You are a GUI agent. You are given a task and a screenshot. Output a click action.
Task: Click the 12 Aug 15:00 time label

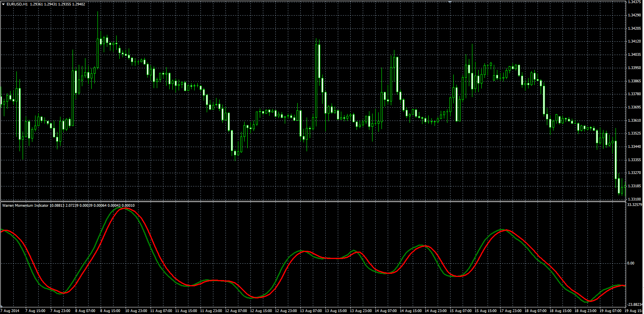261,311
